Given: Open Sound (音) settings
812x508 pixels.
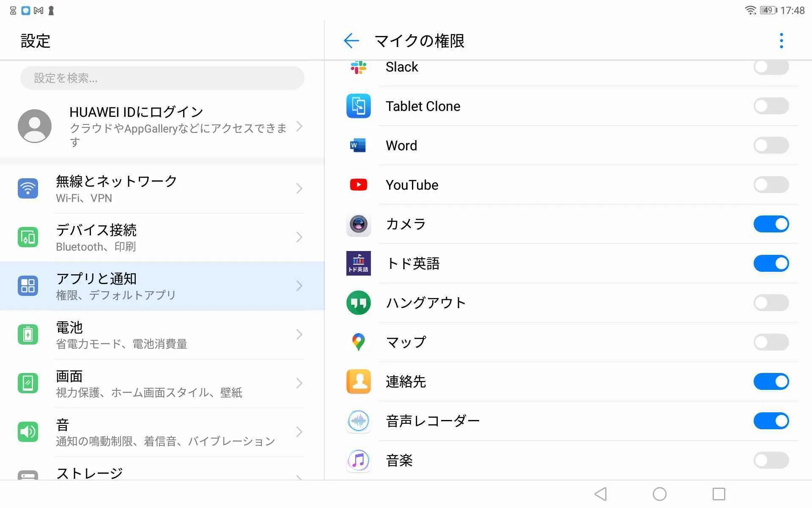Looking at the screenshot, I should point(161,432).
